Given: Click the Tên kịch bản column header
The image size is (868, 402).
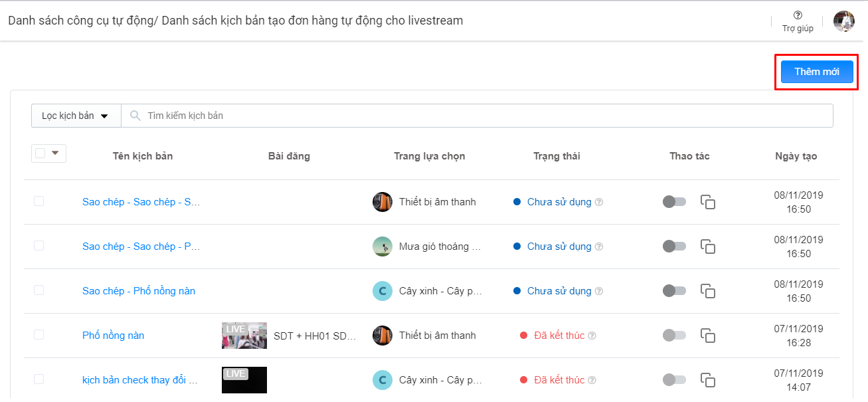Looking at the screenshot, I should 143,156.
